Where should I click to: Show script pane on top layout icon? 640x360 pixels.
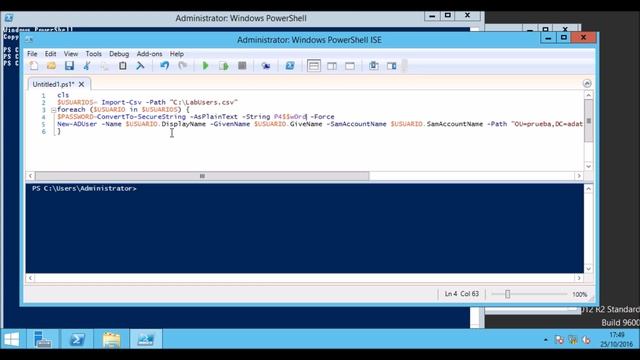pyautogui.click(x=313, y=66)
